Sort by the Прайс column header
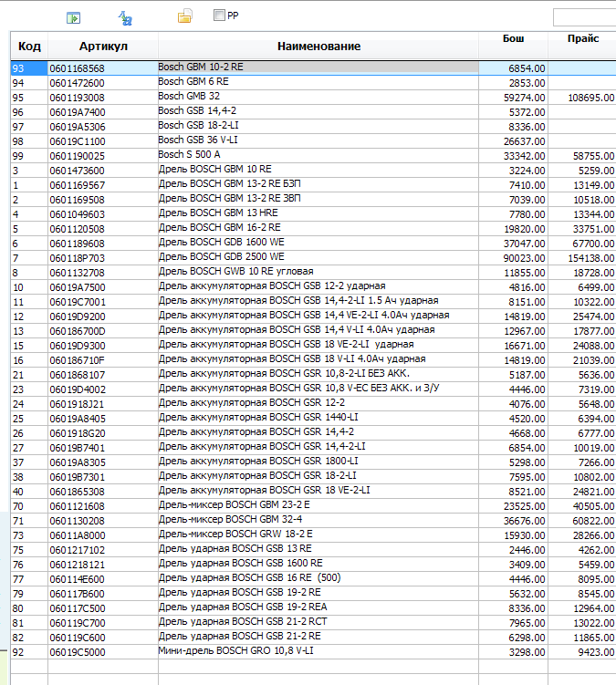 click(x=583, y=38)
